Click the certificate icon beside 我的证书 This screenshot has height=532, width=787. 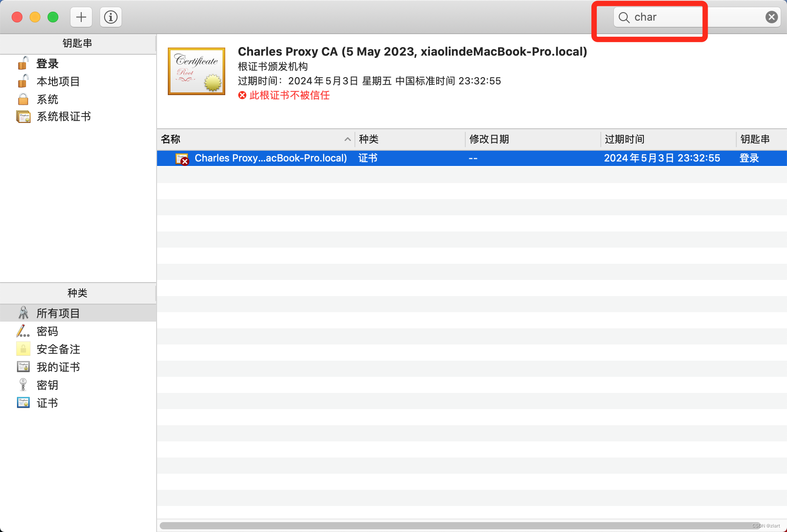pos(23,367)
